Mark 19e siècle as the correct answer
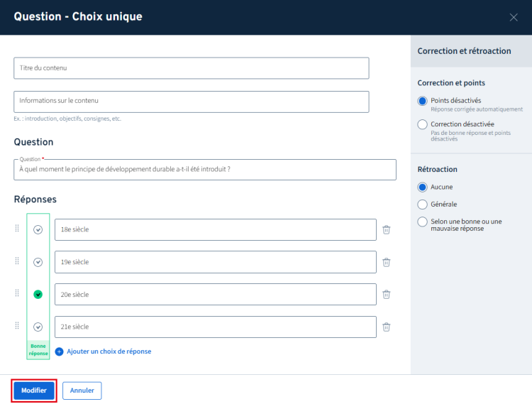The image size is (532, 409). coord(38,262)
